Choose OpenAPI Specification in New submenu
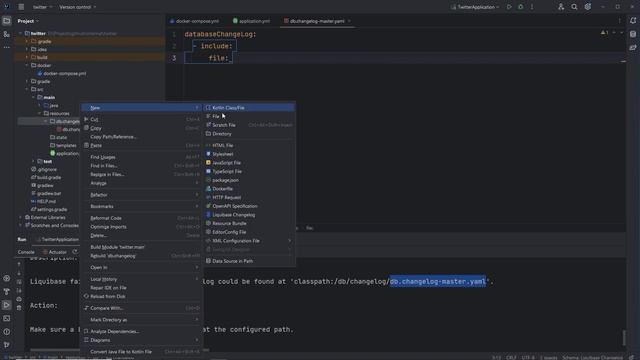The image size is (640, 360). 249,206
